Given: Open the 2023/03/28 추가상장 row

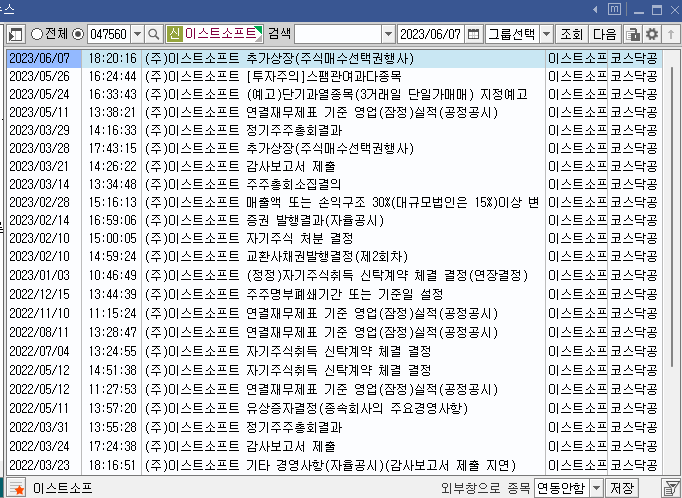Looking at the screenshot, I should 334,148.
